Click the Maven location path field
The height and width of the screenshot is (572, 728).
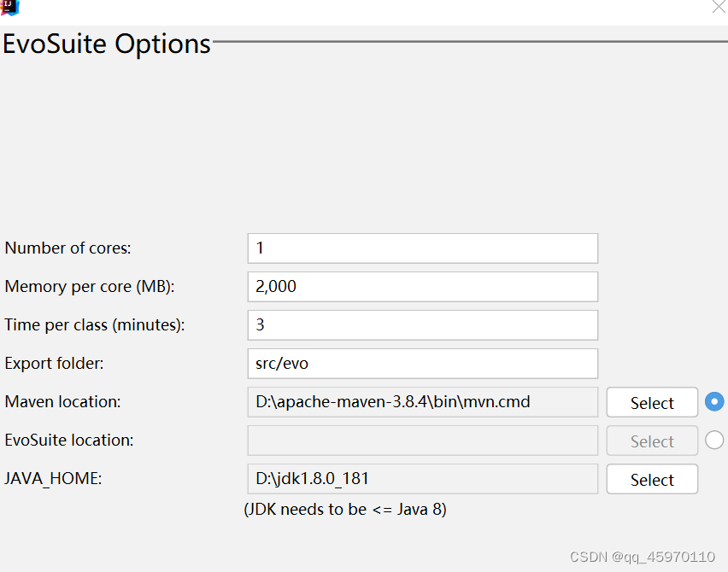[x=422, y=402]
